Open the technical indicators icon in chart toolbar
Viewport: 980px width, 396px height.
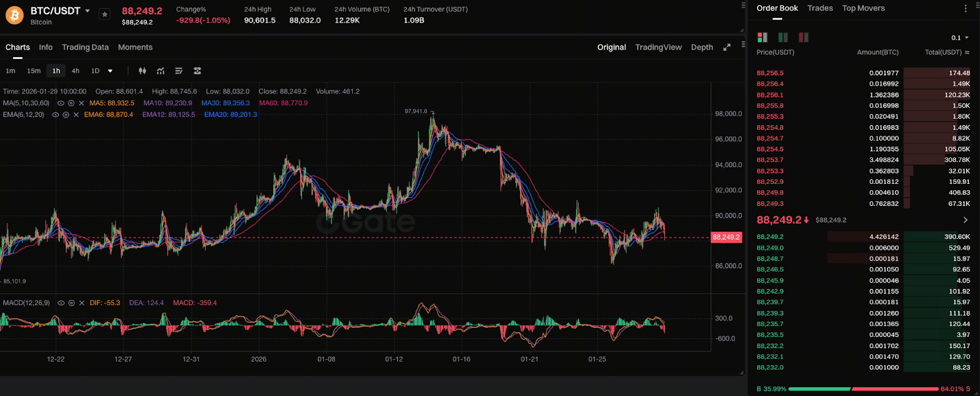(x=160, y=71)
